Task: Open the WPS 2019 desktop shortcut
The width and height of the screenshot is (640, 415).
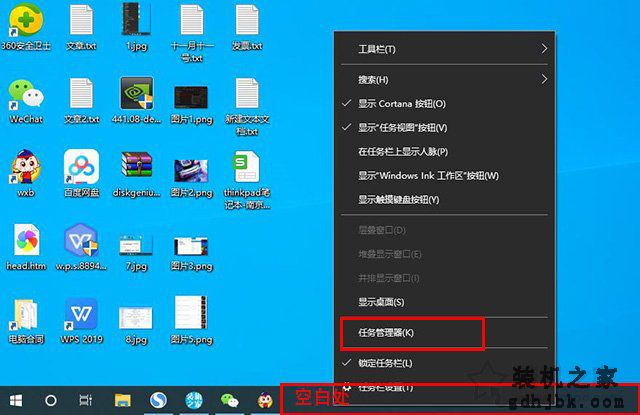Action: (x=81, y=321)
